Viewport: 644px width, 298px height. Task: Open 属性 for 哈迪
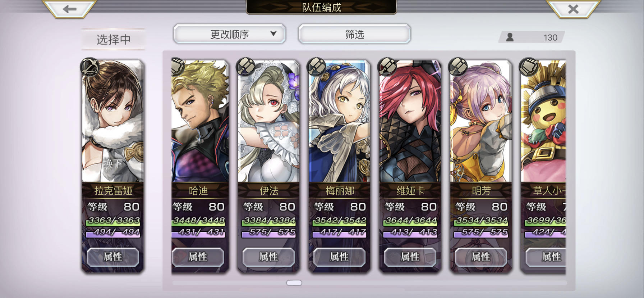[x=198, y=257]
